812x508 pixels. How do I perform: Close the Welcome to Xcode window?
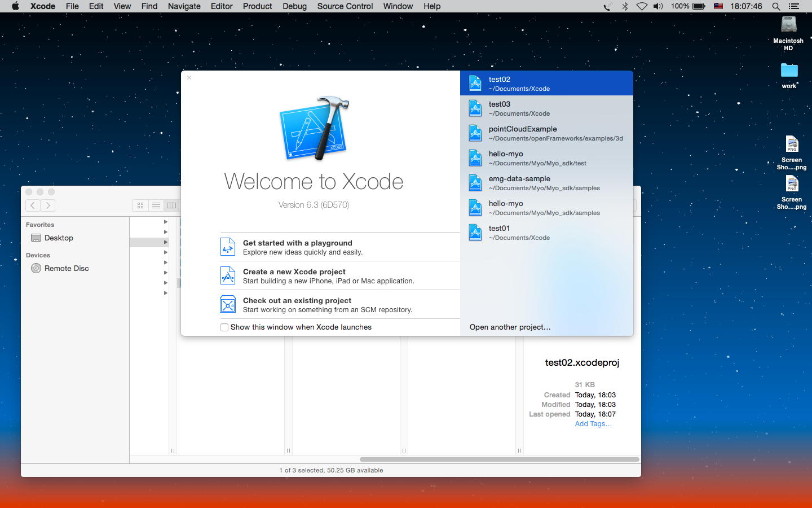(x=189, y=78)
